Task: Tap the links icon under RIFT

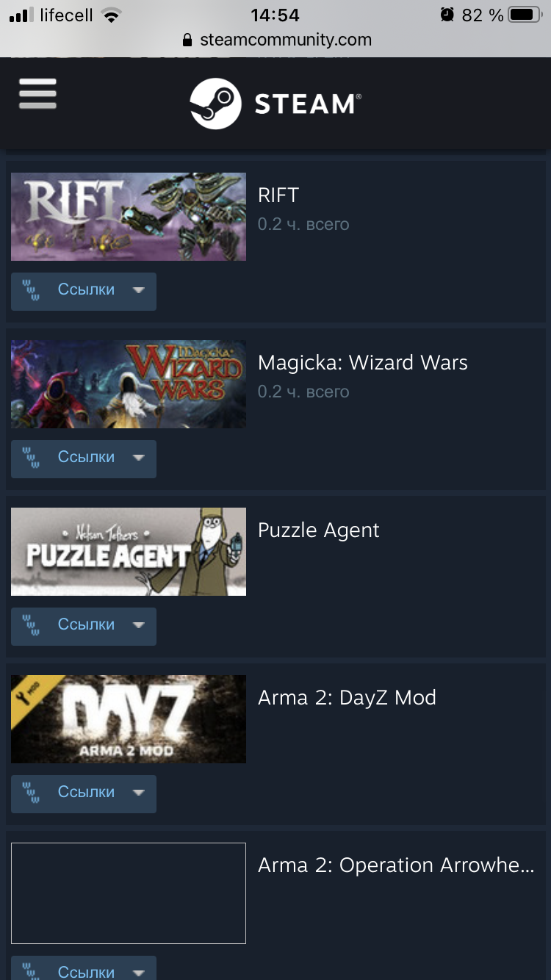Action: (x=31, y=291)
